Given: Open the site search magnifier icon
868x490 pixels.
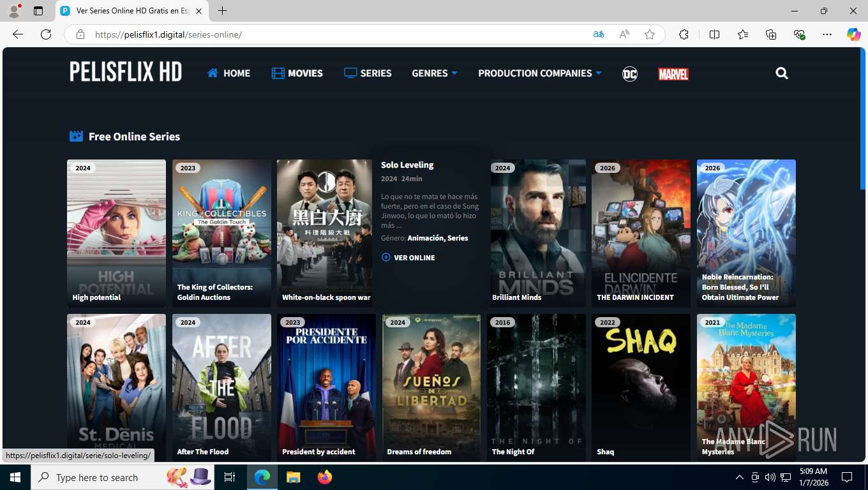Looking at the screenshot, I should tap(782, 73).
